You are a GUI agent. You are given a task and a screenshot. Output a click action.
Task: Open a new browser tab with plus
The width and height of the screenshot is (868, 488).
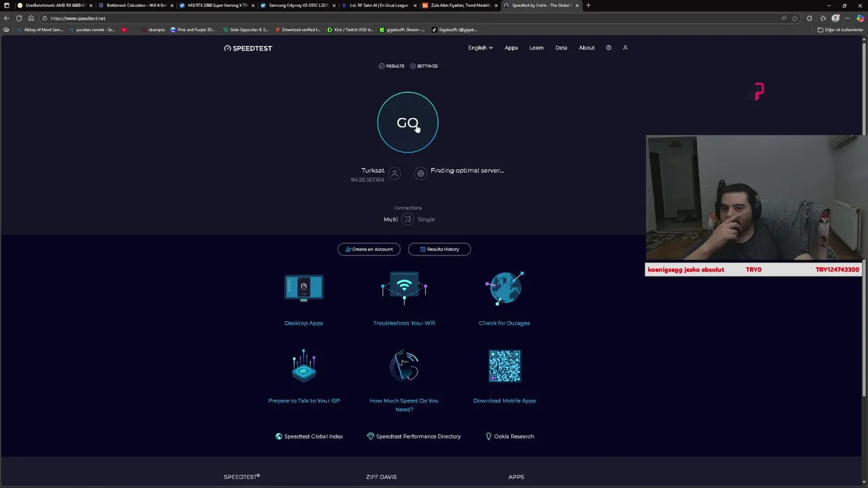click(x=588, y=5)
